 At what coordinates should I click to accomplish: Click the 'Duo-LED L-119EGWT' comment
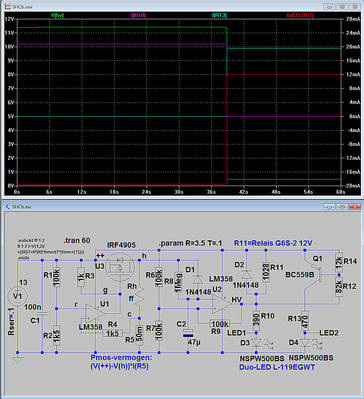click(x=277, y=367)
